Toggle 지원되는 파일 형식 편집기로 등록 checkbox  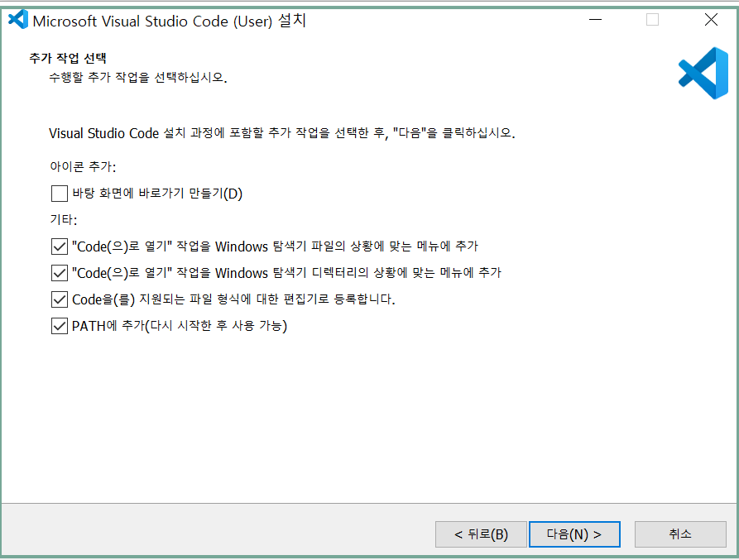click(x=59, y=299)
